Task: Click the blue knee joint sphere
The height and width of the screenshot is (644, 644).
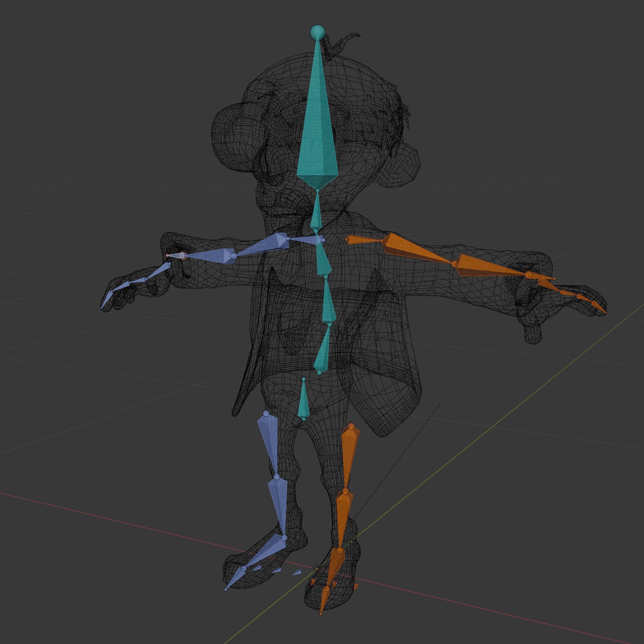Action: pos(276,477)
